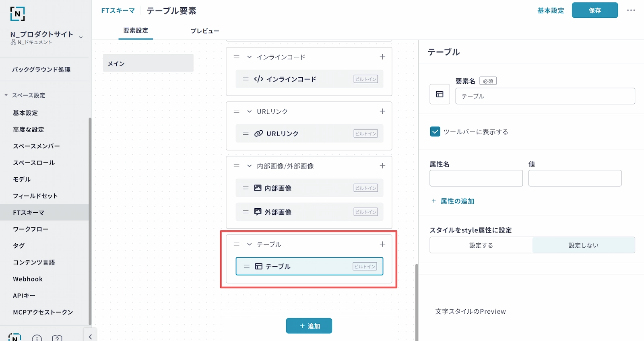The height and width of the screenshot is (341, 644).
Task: Click the table icon beside element name field
Action: click(440, 94)
